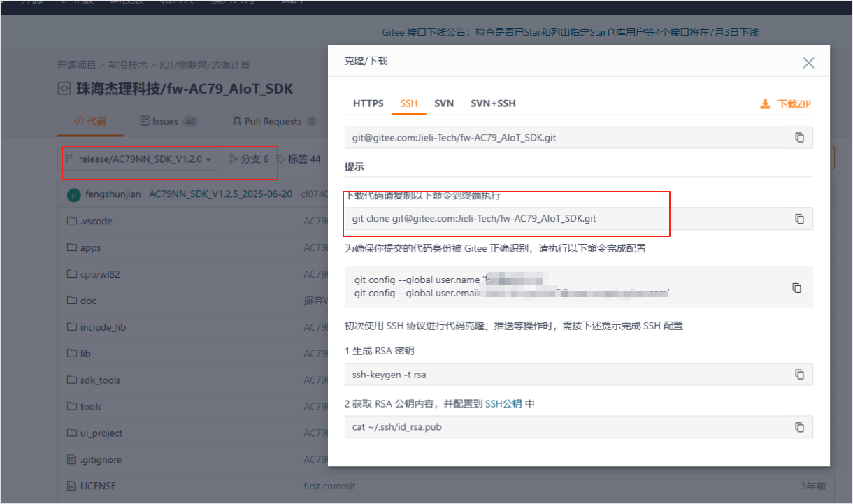Open the 开源项目 breadcrumb
Screen dimensions: 853x504
77,65
